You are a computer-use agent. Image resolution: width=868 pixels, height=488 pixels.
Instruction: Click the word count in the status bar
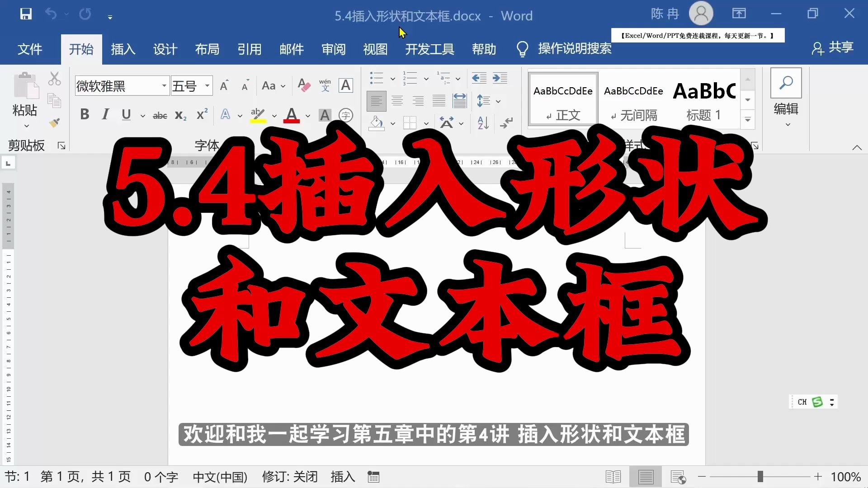(x=160, y=476)
